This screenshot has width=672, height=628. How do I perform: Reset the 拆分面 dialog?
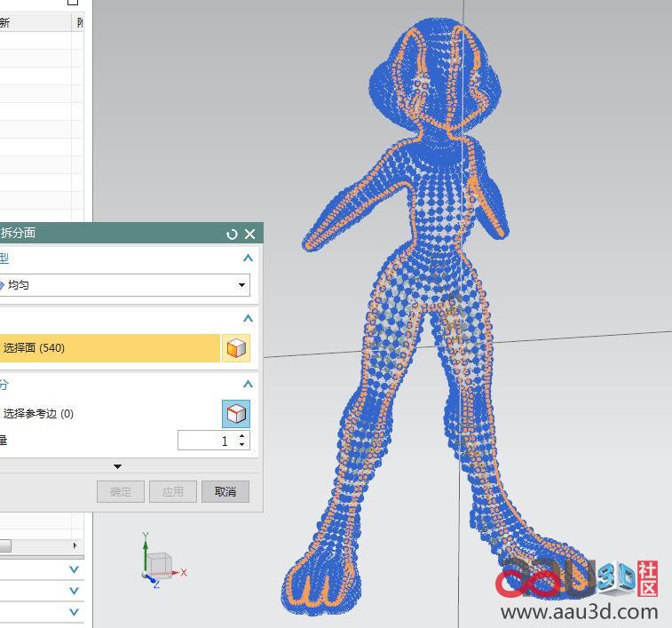point(232,235)
